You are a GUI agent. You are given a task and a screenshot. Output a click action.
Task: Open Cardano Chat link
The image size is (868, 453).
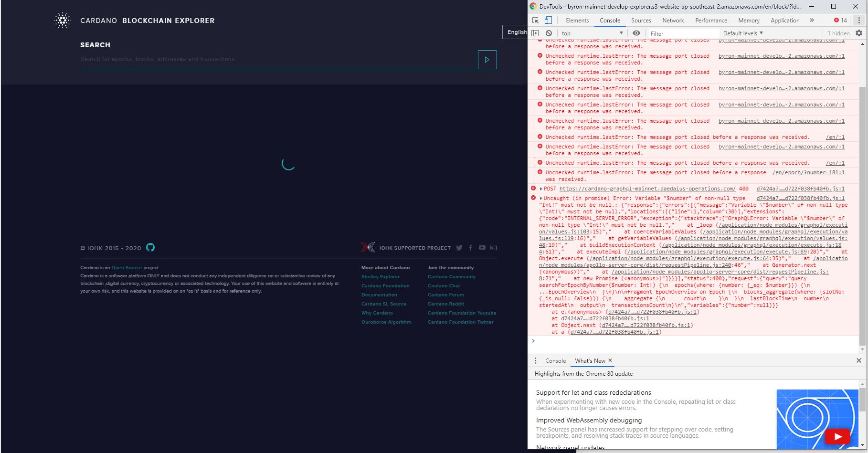pos(444,286)
